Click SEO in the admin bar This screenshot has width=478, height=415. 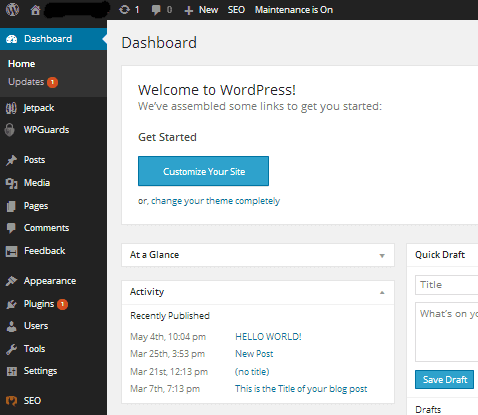point(236,10)
